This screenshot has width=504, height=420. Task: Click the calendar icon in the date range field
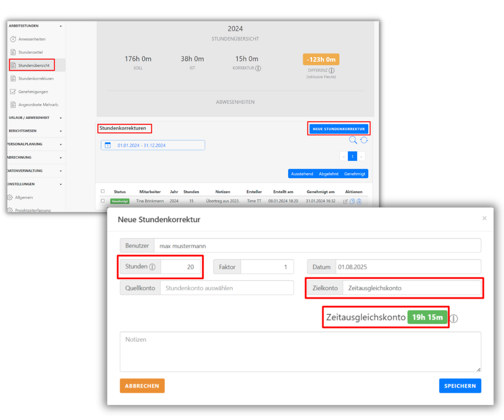tap(108, 145)
